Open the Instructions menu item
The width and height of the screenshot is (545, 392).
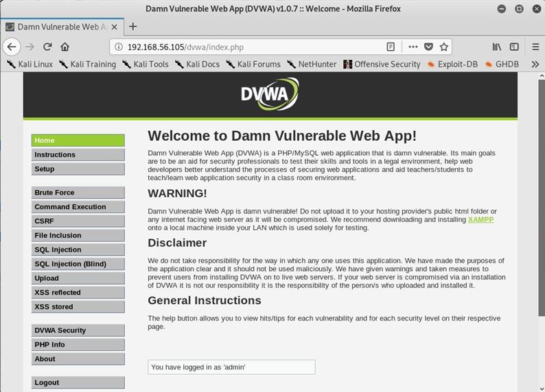[78, 154]
